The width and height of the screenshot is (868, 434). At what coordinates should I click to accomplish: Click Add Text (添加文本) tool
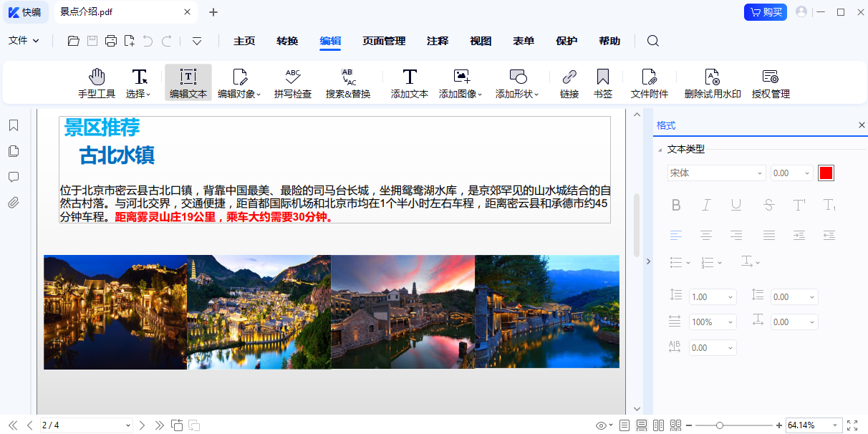(x=410, y=84)
